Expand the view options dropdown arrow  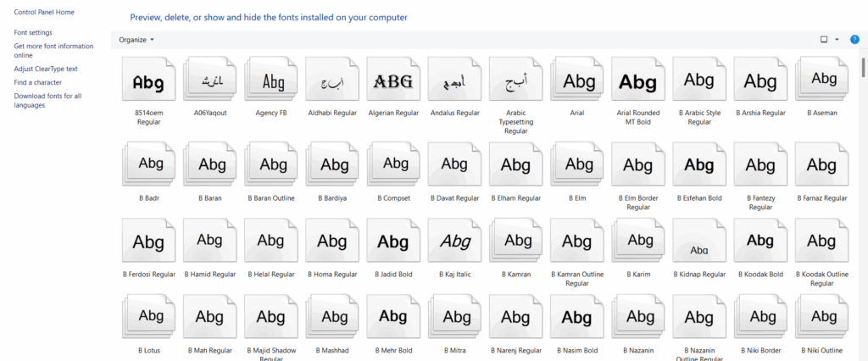click(837, 40)
